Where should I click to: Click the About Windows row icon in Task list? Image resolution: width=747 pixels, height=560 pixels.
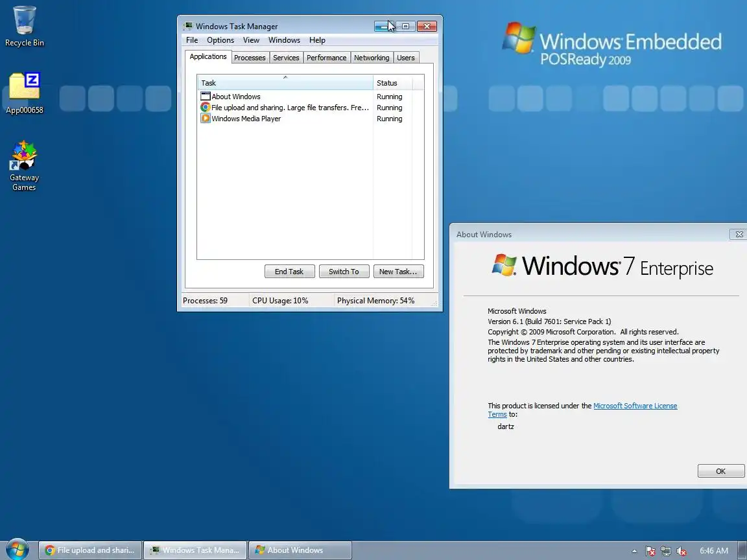[206, 96]
